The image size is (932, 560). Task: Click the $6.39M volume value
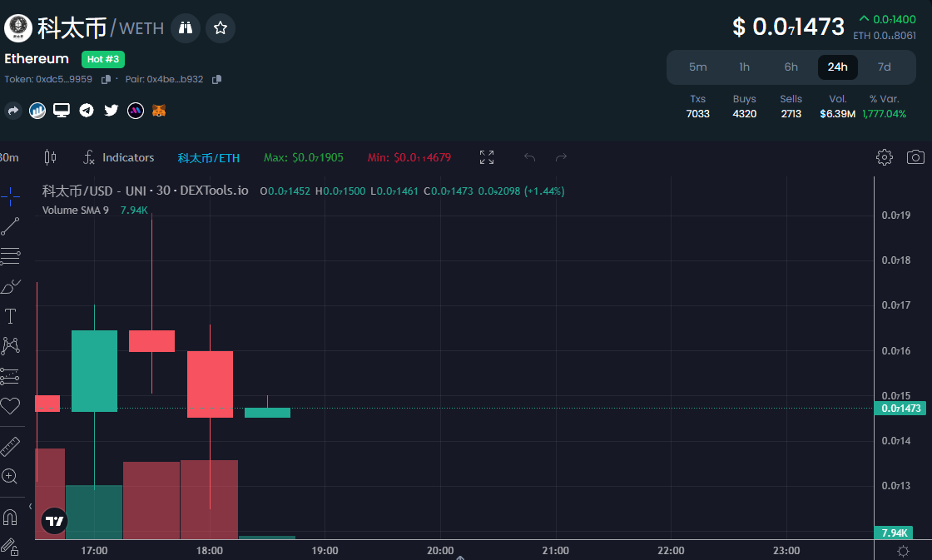(837, 113)
